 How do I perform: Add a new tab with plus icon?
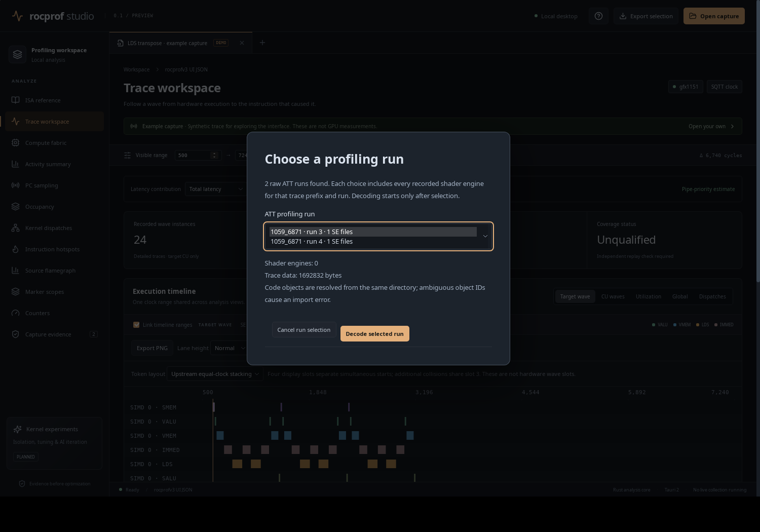point(262,43)
